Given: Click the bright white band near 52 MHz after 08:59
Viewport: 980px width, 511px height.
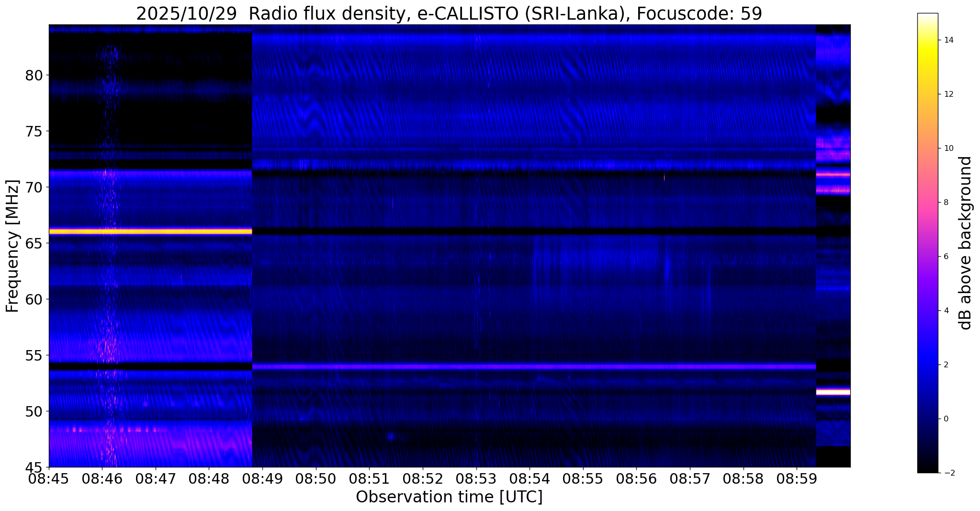Looking at the screenshot, I should [833, 392].
